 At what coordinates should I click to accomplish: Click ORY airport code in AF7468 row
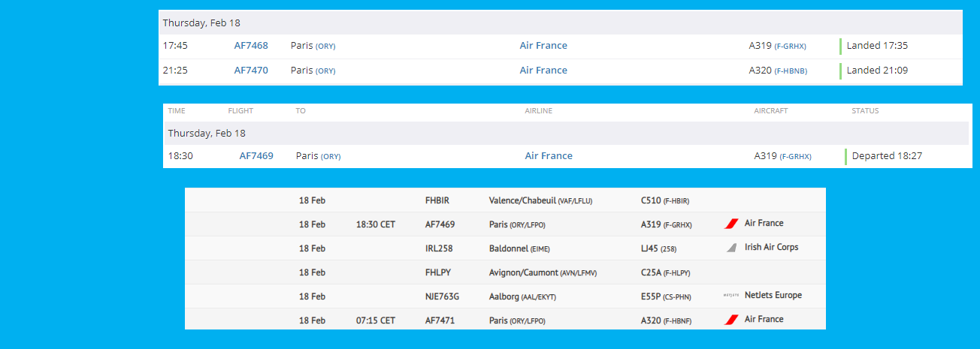click(325, 47)
